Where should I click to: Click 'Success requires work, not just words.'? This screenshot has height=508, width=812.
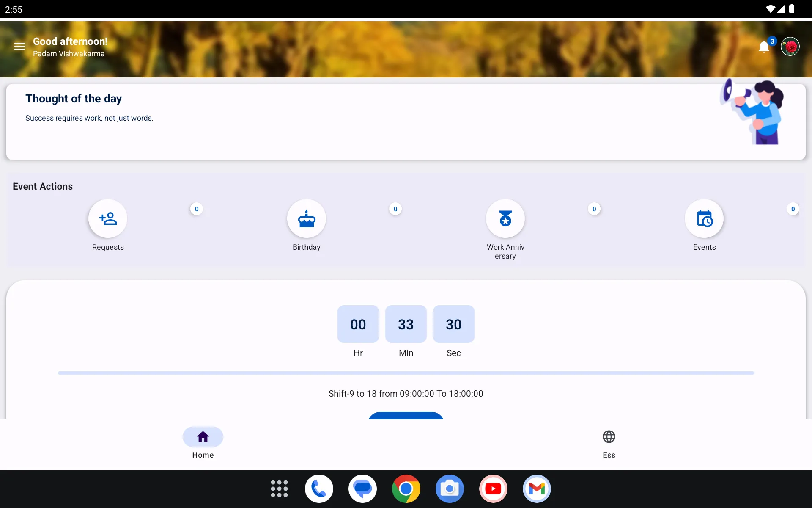(89, 118)
